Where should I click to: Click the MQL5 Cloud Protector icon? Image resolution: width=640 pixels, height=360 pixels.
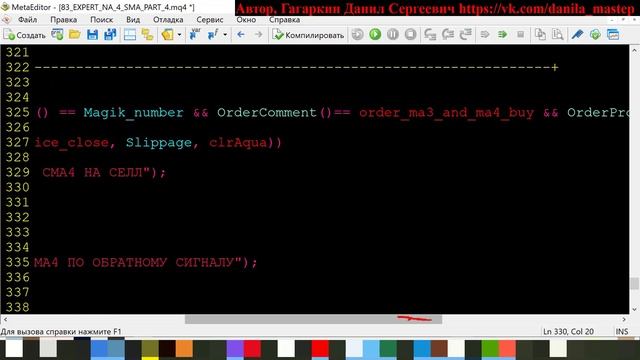click(595, 35)
